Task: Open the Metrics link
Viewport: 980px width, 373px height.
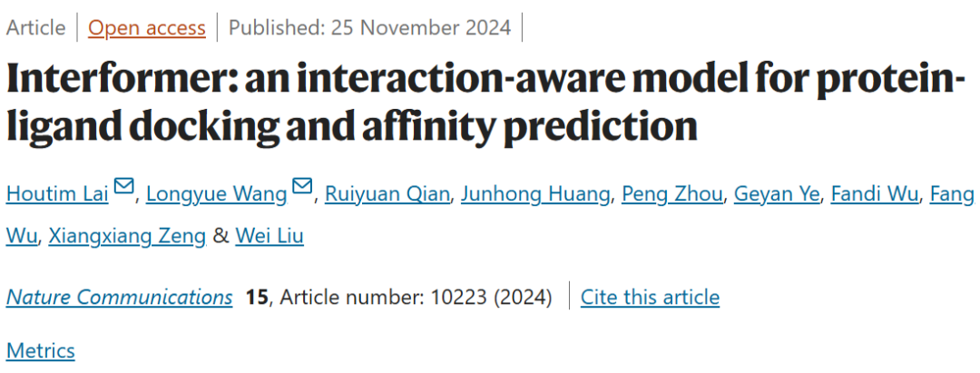Action: 41,350
